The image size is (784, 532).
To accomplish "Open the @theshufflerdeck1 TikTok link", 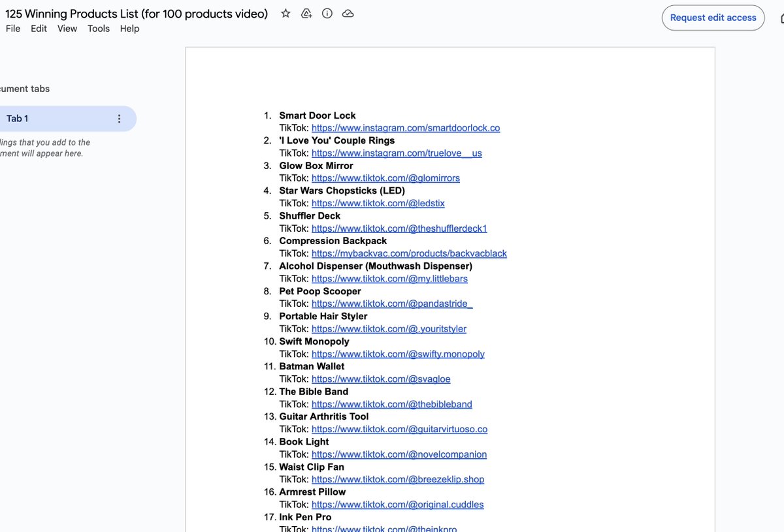I will [399, 228].
